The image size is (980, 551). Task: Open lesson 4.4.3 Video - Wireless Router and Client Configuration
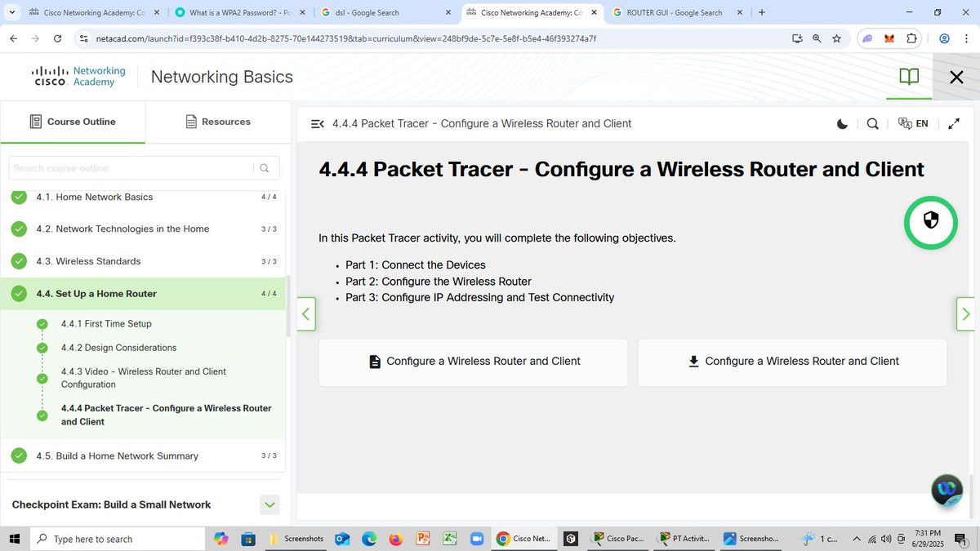point(144,378)
